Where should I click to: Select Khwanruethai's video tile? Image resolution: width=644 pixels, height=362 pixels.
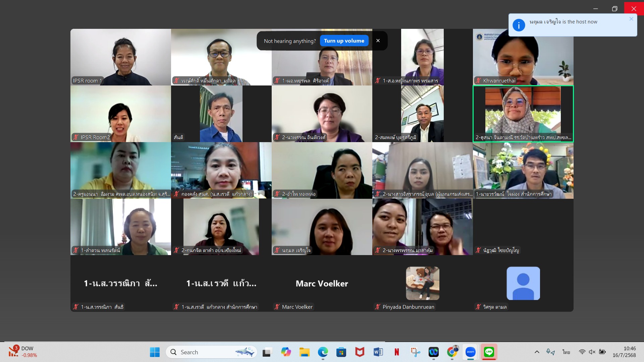[523, 57]
